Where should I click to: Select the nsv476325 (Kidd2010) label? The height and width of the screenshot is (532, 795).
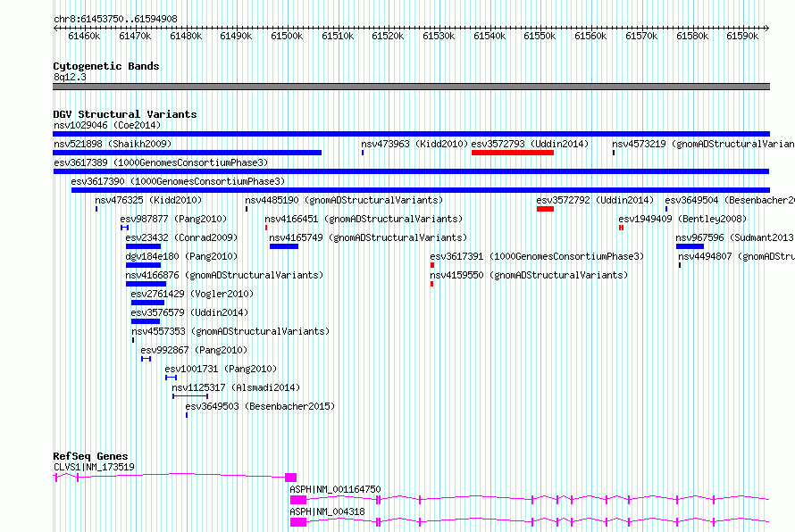point(148,200)
